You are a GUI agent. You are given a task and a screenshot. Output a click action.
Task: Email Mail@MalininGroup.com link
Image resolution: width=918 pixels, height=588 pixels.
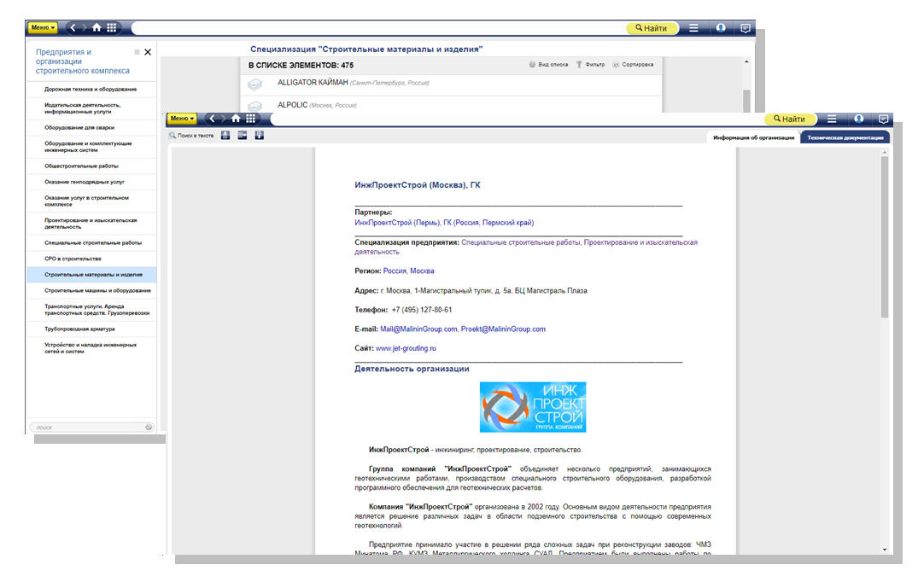[418, 329]
